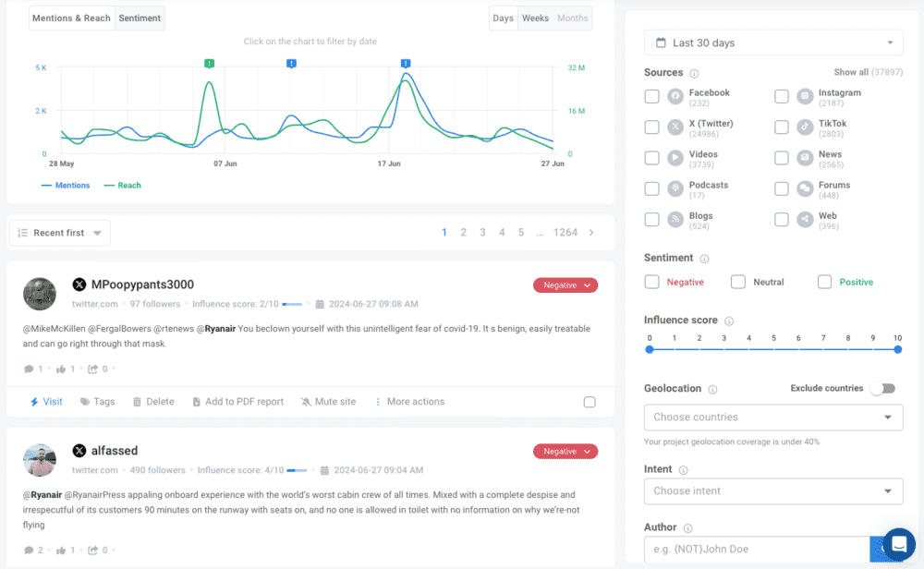Image resolution: width=924 pixels, height=569 pixels.
Task: Click the share icon on MPoopypants3000 post
Action: click(92, 369)
